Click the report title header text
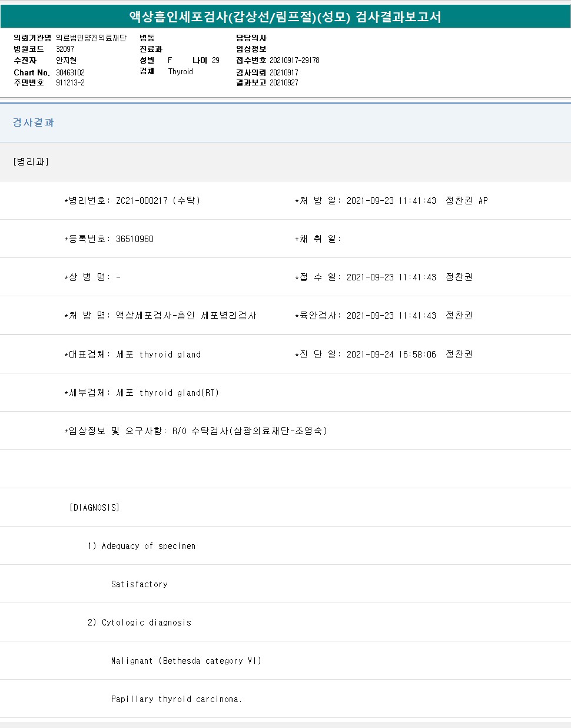The image size is (571, 728). pos(285,17)
